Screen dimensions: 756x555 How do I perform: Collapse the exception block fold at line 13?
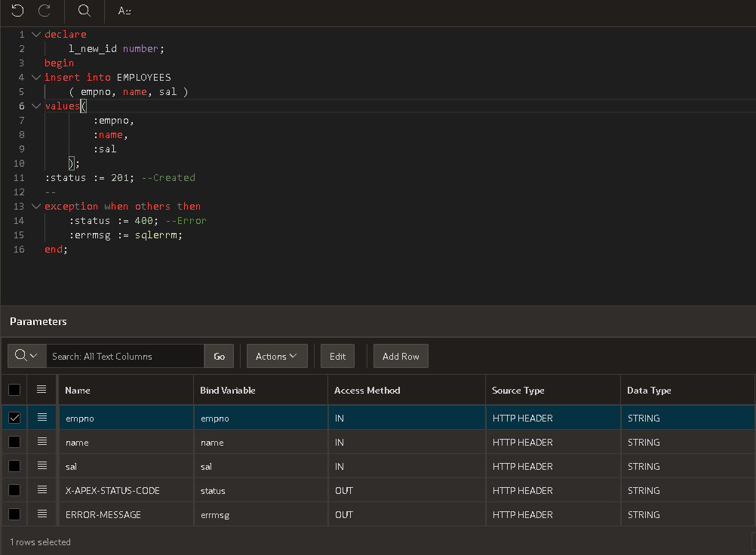(35, 207)
